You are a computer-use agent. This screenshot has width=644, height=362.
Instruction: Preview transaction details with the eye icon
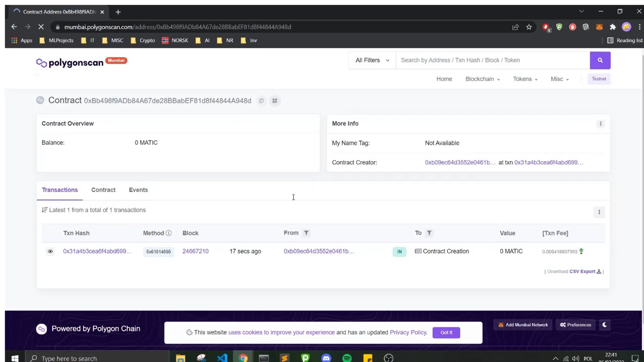pos(50,251)
